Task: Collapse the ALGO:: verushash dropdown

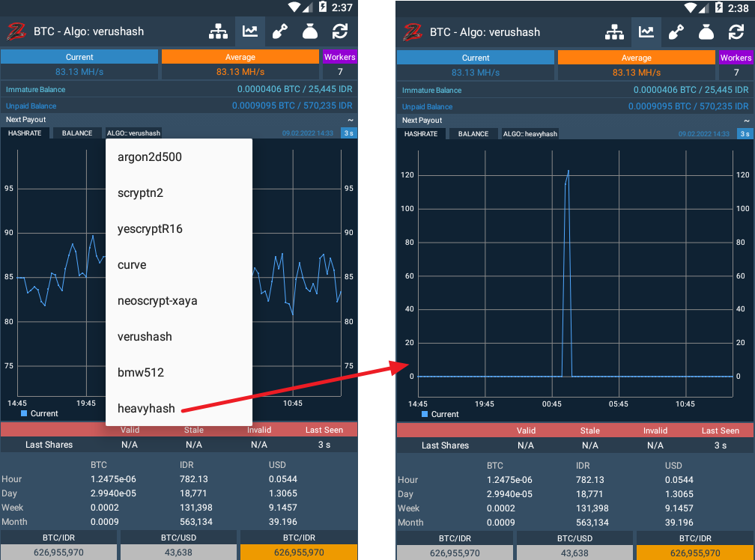Action: (133, 133)
